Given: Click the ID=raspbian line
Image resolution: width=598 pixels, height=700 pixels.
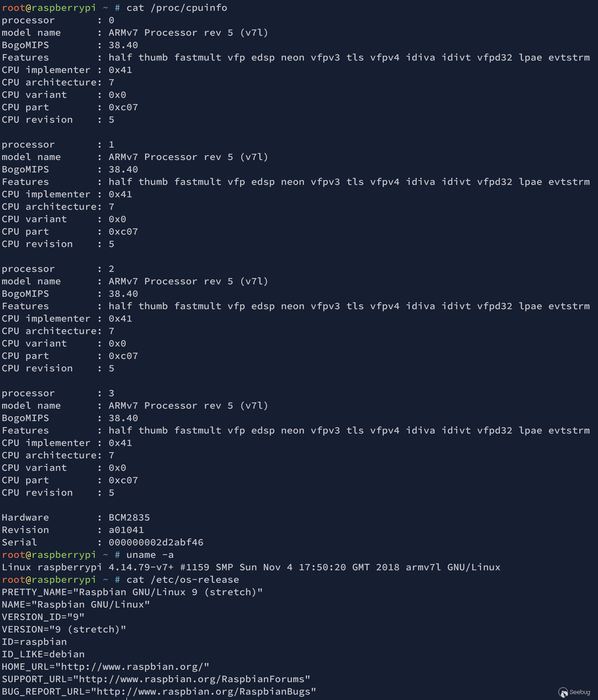Looking at the screenshot, I should click(35, 642).
